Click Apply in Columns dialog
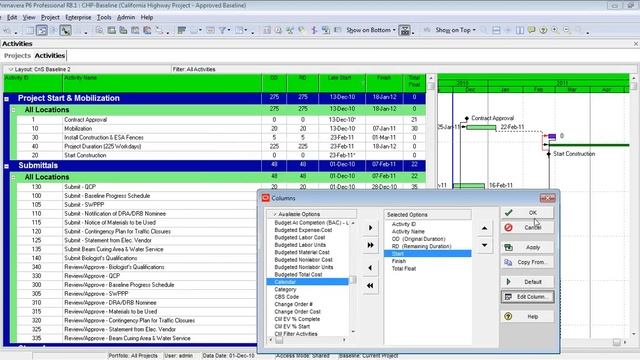640x360 pixels. 527,247
